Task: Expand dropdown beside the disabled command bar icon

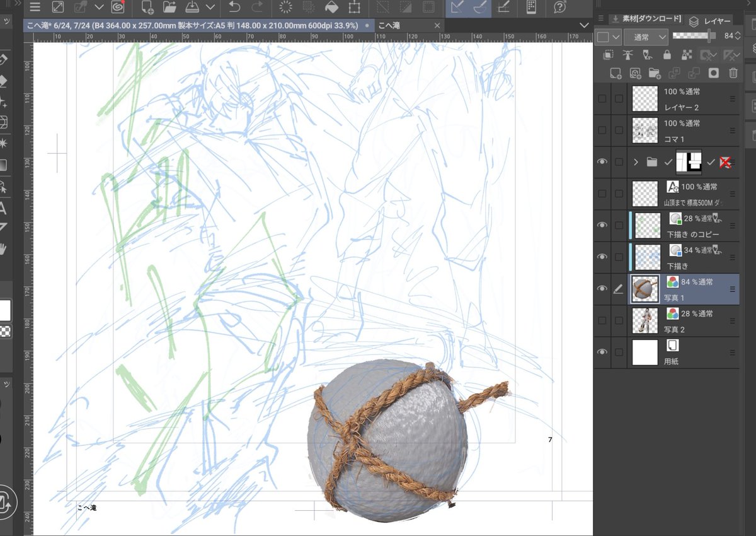Action: click(x=99, y=8)
